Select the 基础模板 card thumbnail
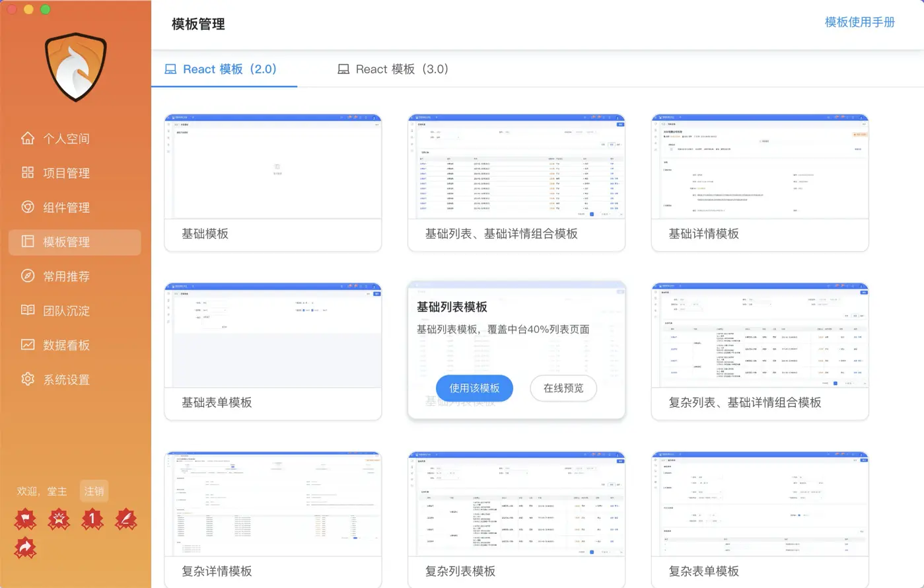924x588 pixels. [x=273, y=166]
